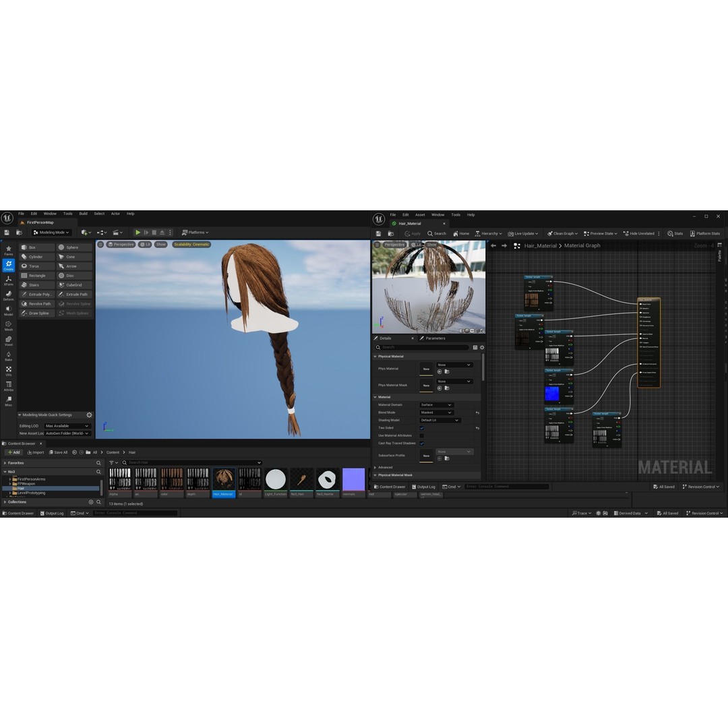Open the Blend Mode dropdown showing Masked

pos(437,413)
